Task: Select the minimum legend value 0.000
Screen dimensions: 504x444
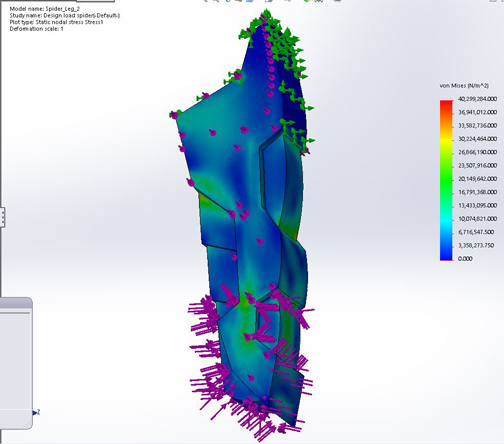Action: 465,258
